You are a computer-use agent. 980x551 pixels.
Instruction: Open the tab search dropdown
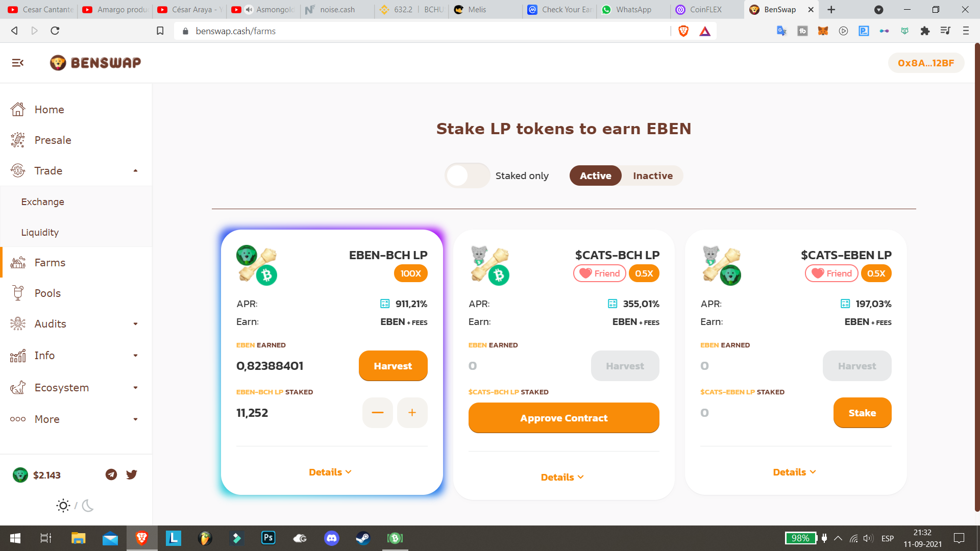[878, 10]
